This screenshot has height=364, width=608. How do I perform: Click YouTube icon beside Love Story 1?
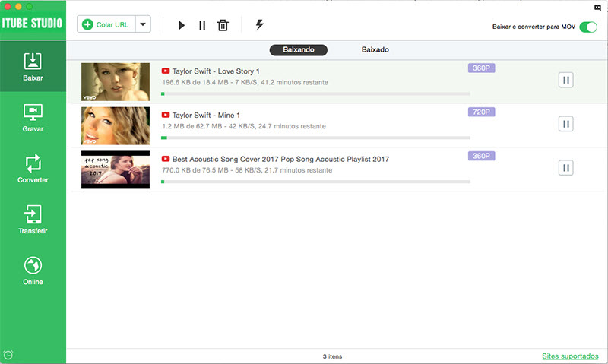tap(166, 71)
